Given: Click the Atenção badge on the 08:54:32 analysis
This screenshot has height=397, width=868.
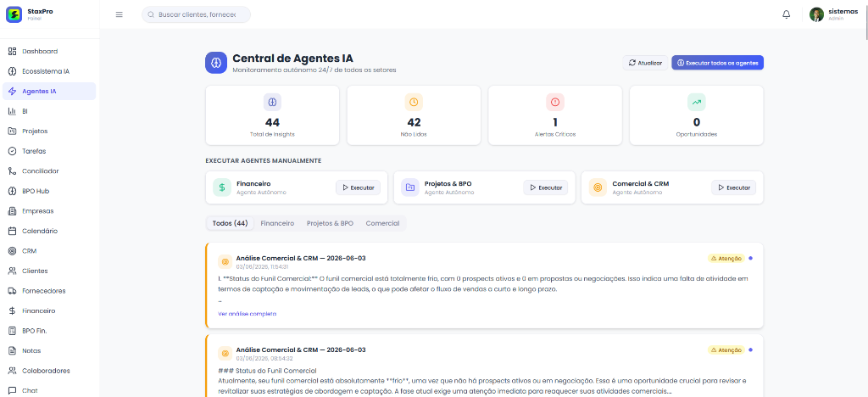Looking at the screenshot, I should 726,350.
